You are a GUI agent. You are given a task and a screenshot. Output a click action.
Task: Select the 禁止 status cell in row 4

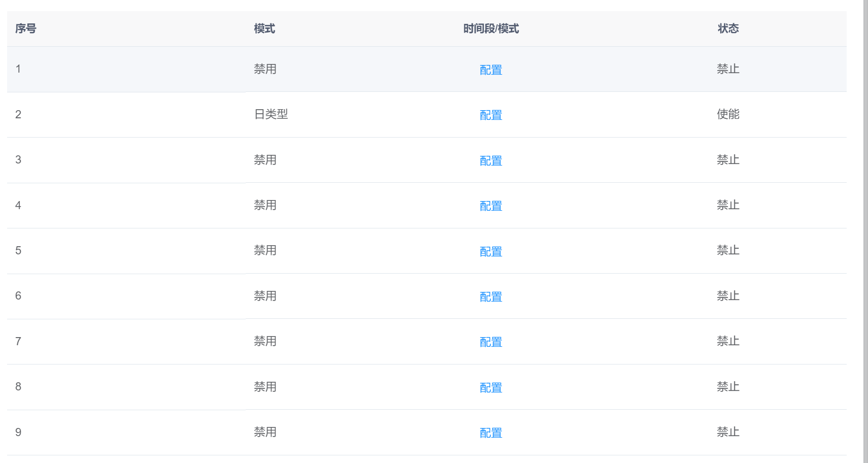pos(728,205)
